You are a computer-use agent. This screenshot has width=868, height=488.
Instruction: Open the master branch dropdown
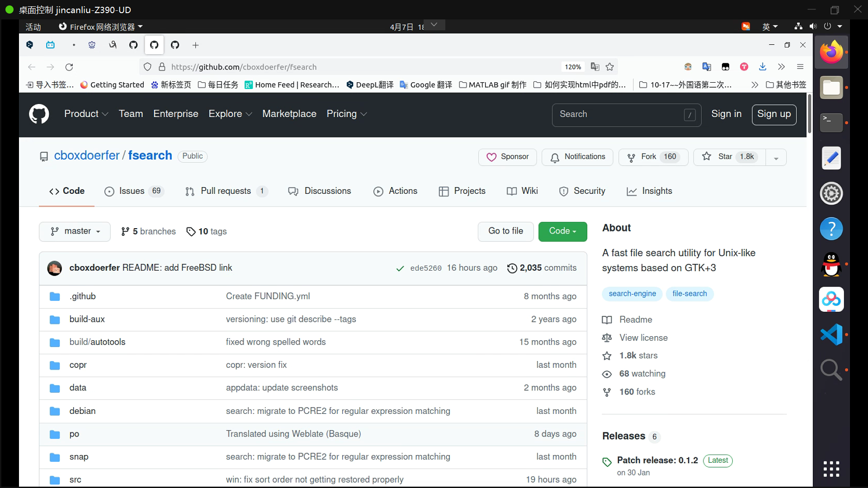coord(75,231)
